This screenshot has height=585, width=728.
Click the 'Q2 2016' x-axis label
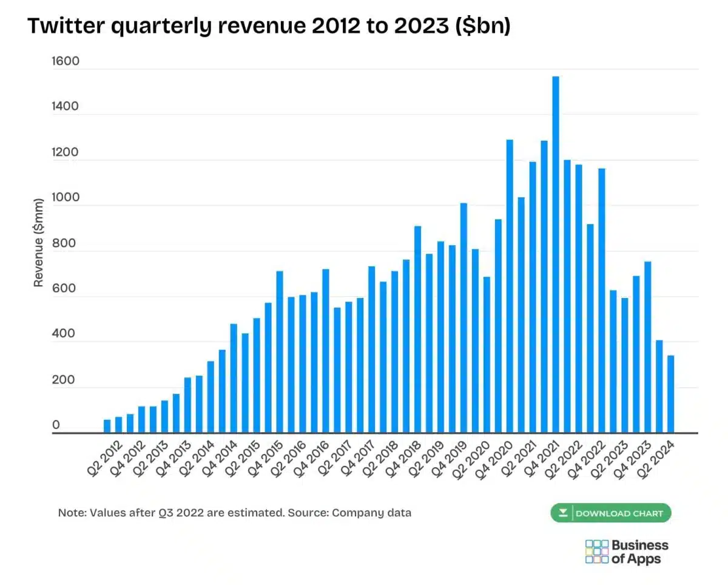click(289, 459)
